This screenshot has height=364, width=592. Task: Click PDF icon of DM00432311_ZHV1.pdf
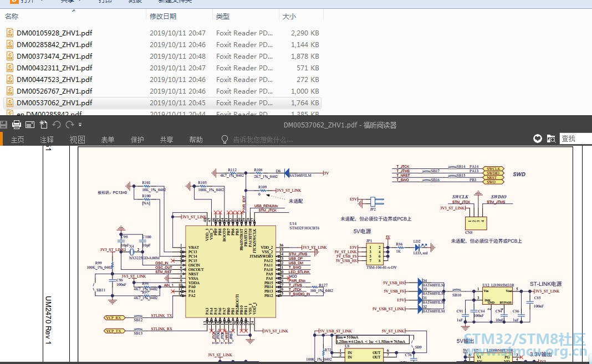(x=10, y=68)
